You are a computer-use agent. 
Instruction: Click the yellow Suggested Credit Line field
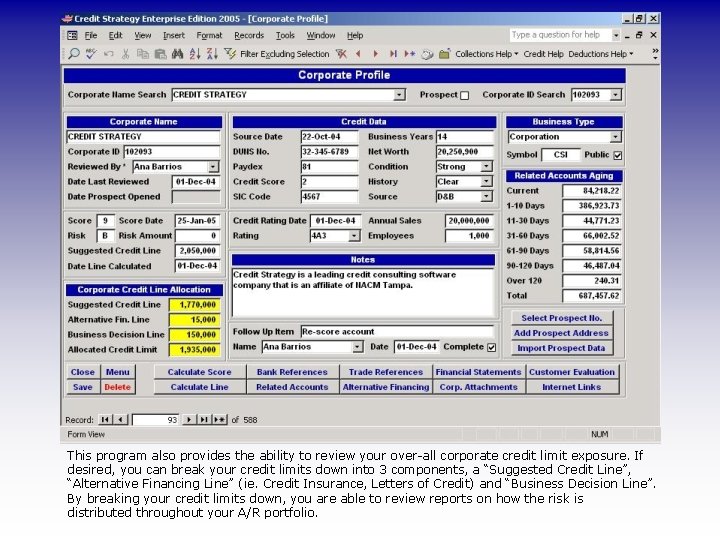(195, 304)
